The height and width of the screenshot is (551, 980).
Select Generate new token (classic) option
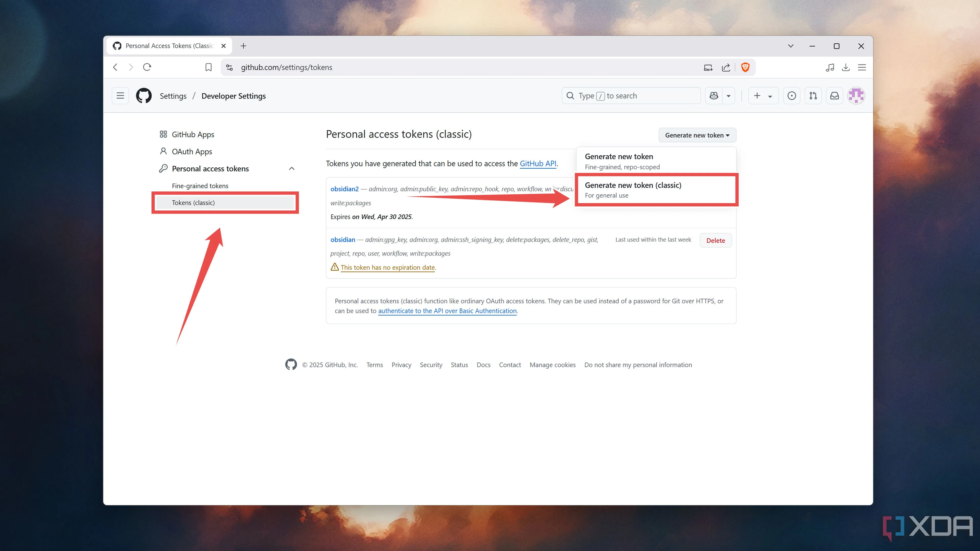(656, 190)
